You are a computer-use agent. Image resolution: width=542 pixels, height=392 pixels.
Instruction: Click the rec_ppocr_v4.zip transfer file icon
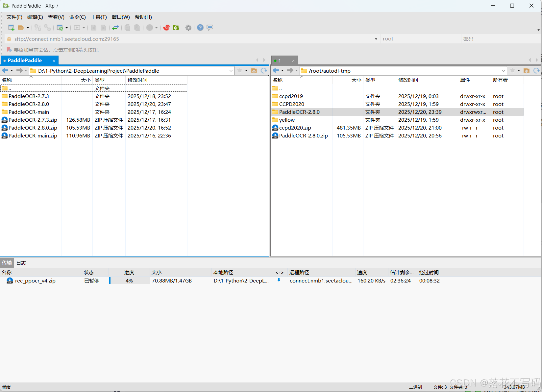(10, 281)
